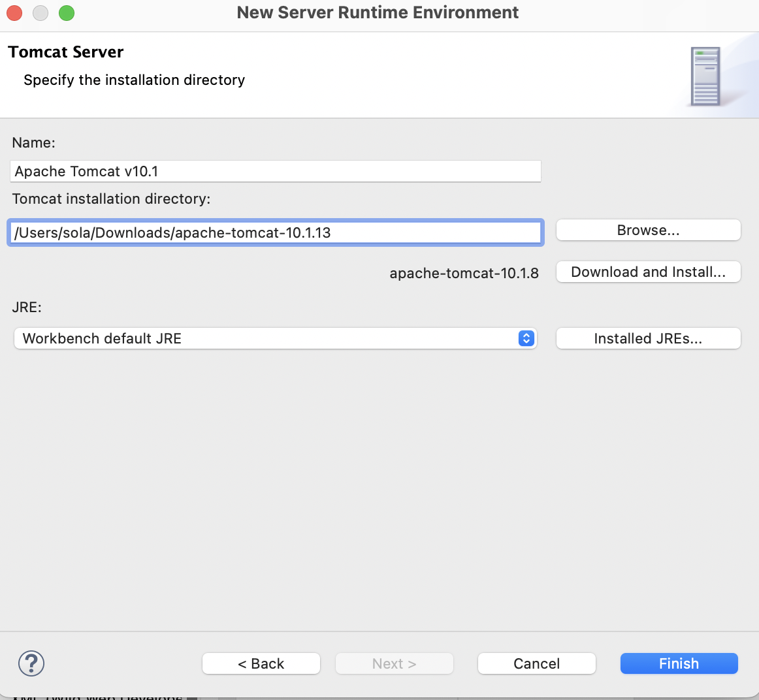
Task: Click Finish to create the runtime
Action: click(x=679, y=663)
